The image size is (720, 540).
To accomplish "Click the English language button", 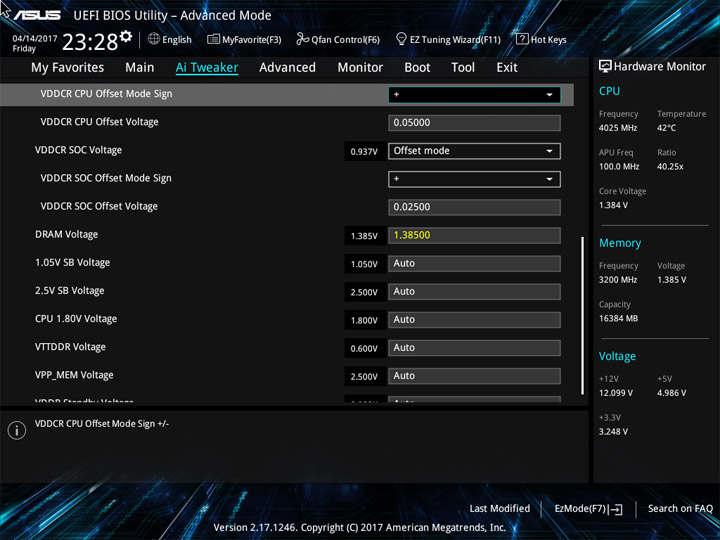I will pos(170,39).
